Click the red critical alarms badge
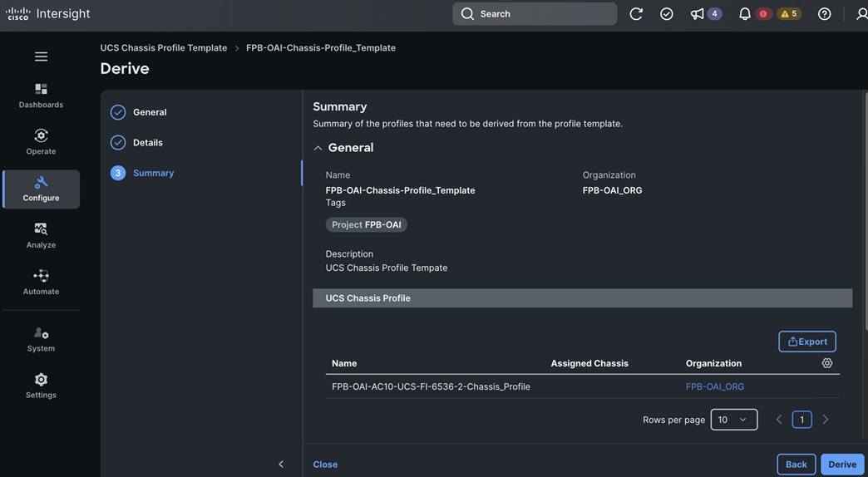868x477 pixels. click(x=763, y=14)
